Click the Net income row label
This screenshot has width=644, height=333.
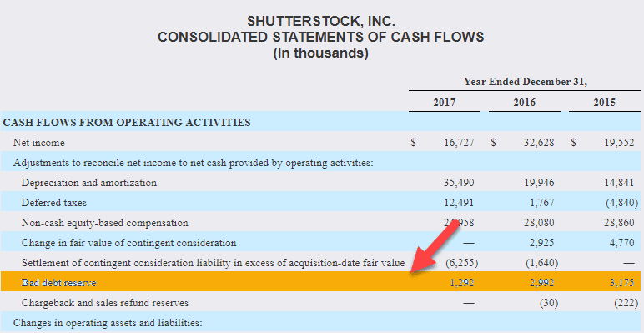tap(38, 143)
